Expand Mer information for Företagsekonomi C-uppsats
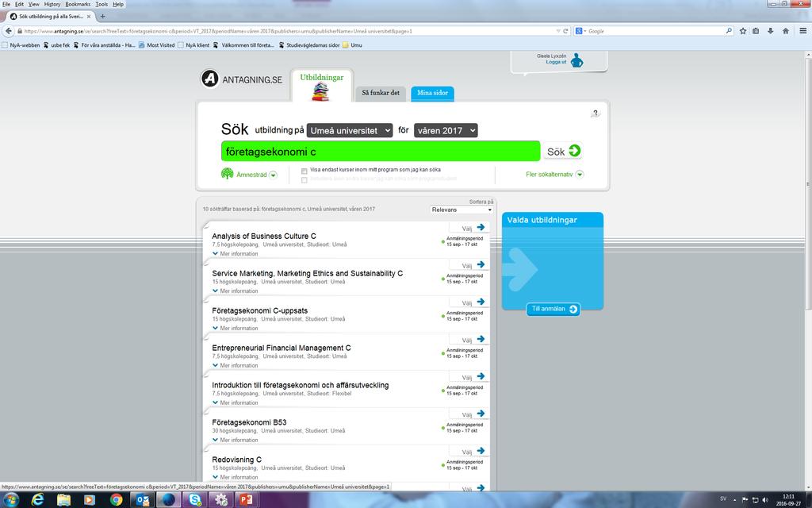 click(235, 328)
